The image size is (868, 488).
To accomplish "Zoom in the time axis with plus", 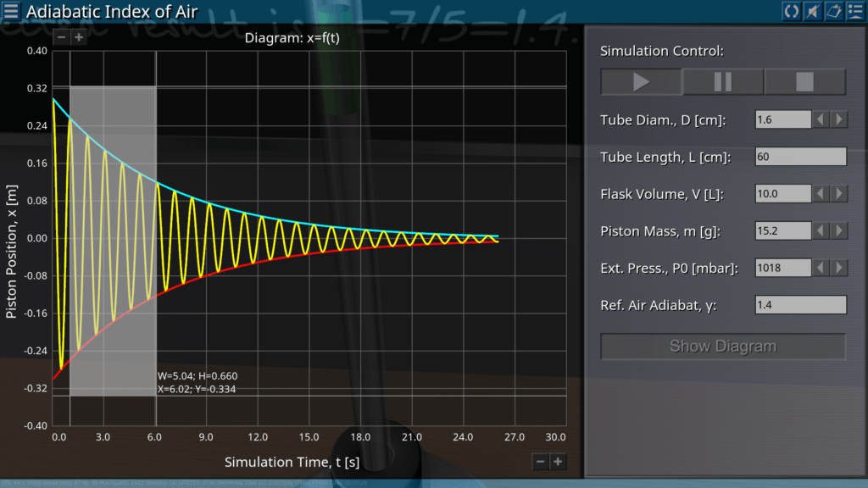I will pyautogui.click(x=558, y=462).
